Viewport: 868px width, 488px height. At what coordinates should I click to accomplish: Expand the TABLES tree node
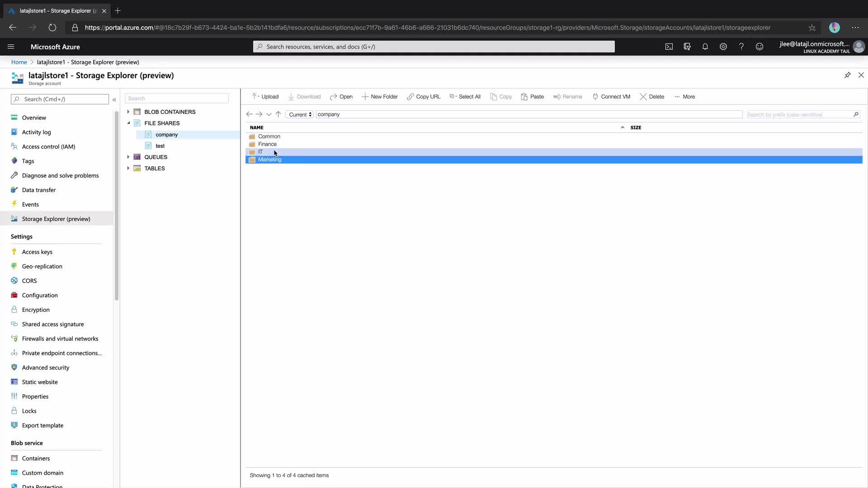point(128,168)
